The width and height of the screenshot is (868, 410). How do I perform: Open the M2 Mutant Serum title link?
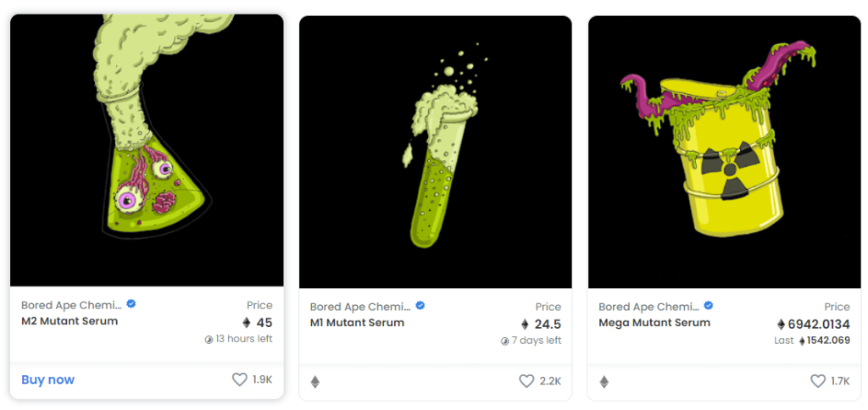click(70, 321)
